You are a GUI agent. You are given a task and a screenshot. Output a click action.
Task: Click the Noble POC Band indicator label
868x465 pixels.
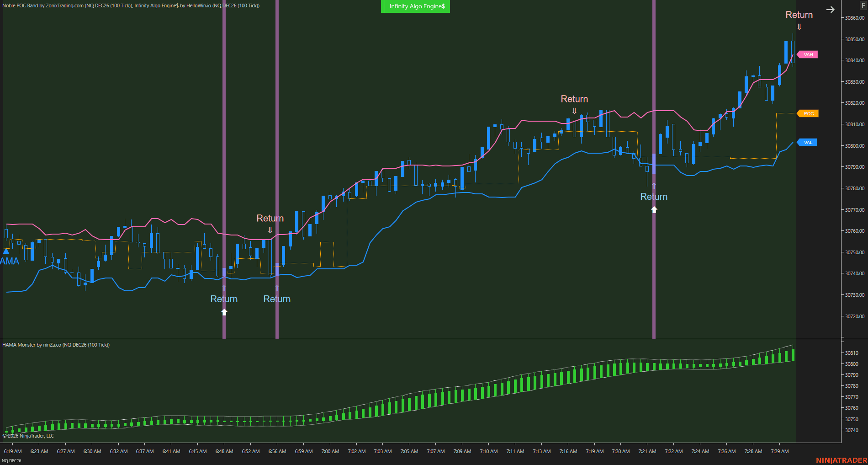tap(68, 5)
